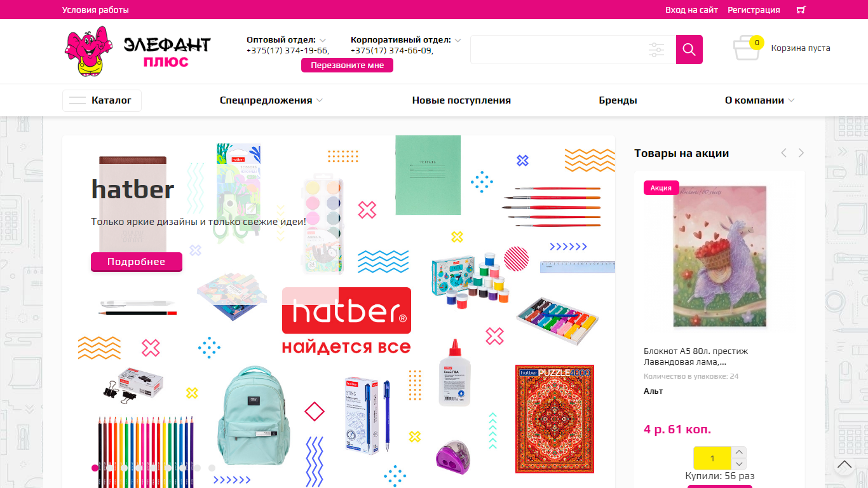Screen dimensions: 868x488
Task: Expand Оптовый отдел phone list
Action: 323,40
